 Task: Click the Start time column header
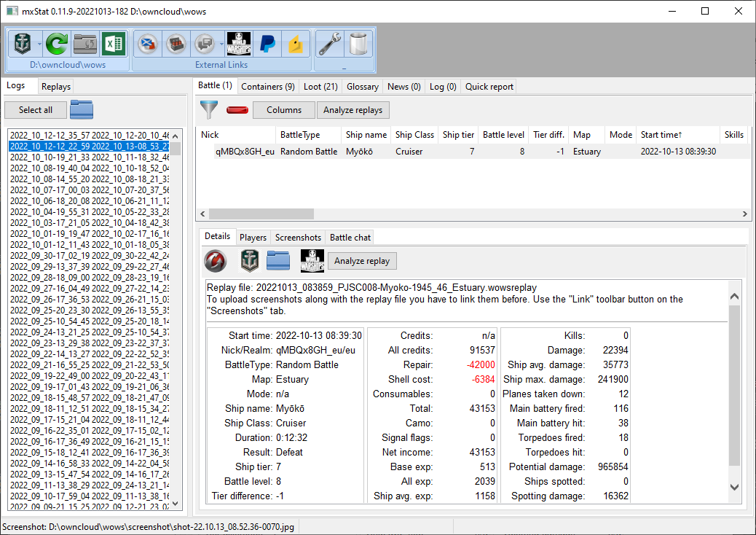[678, 135]
